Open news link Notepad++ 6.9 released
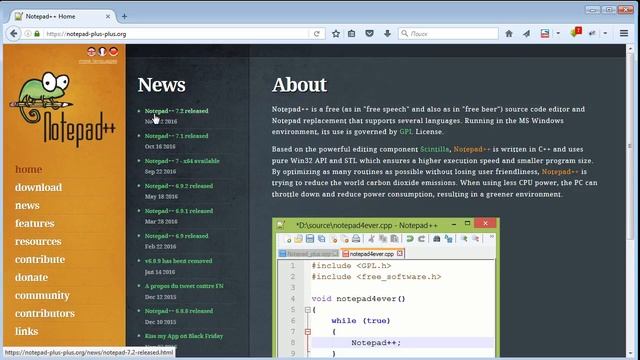The width and height of the screenshot is (640, 360). coord(176,236)
